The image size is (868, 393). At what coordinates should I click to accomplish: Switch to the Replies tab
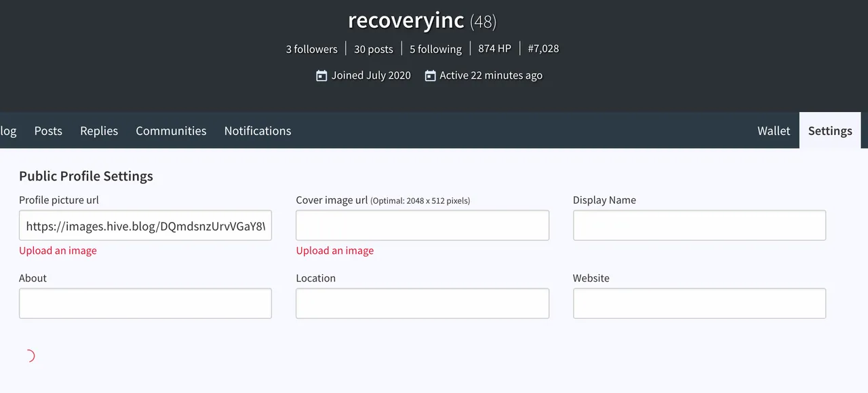99,131
